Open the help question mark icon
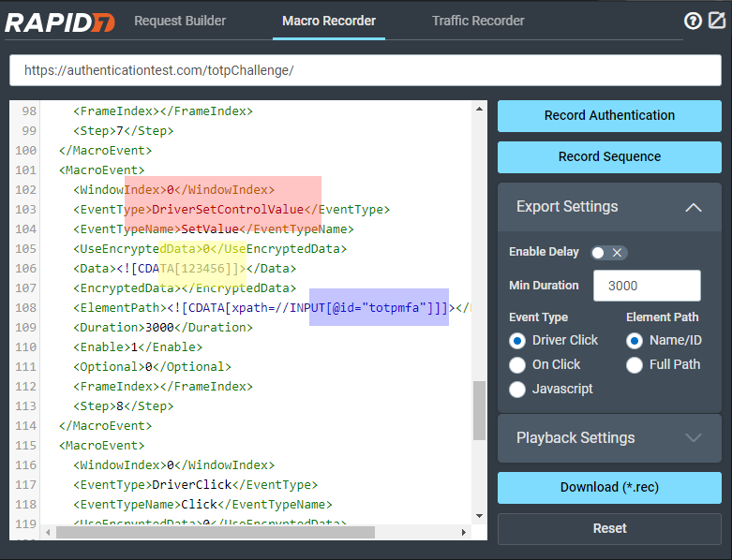The image size is (732, 560). pyautogui.click(x=693, y=21)
